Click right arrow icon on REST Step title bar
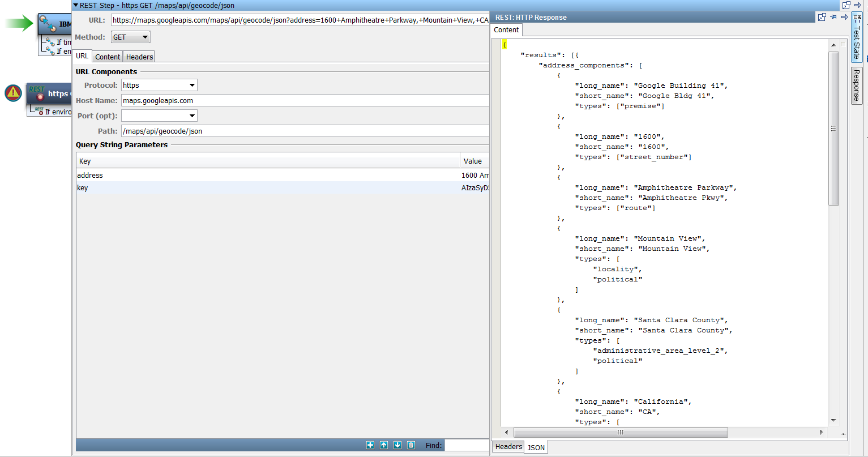The image size is (868, 457). [x=857, y=5]
